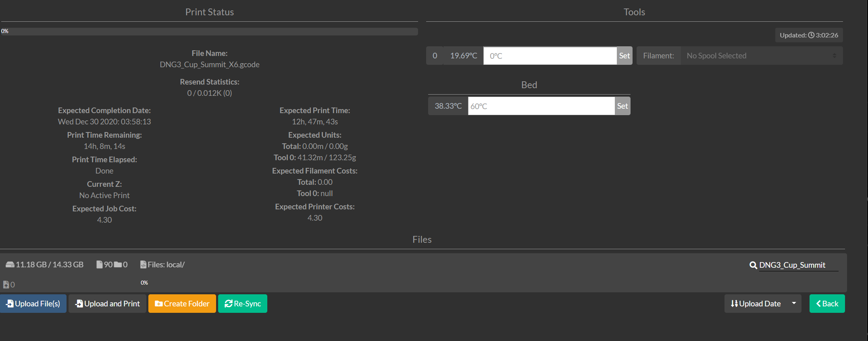The width and height of the screenshot is (868, 341).
Task: Click the tool number 0 label
Action: pyautogui.click(x=435, y=56)
